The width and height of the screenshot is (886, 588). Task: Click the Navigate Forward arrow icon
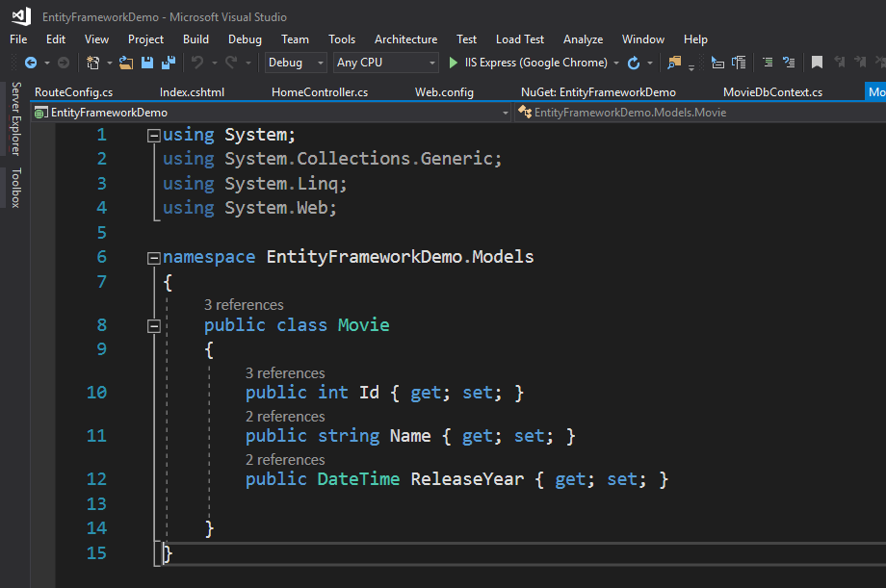tap(64, 63)
